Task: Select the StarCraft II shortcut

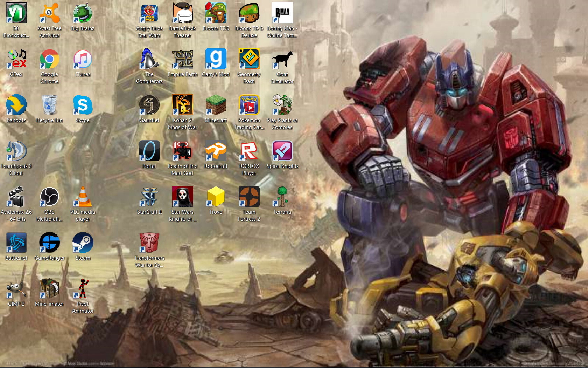Action: click(x=149, y=197)
